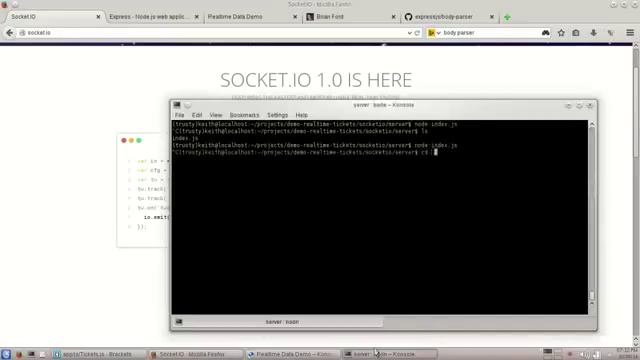Click the system tray clock
This screenshot has height=360, width=640.
click(x=628, y=353)
